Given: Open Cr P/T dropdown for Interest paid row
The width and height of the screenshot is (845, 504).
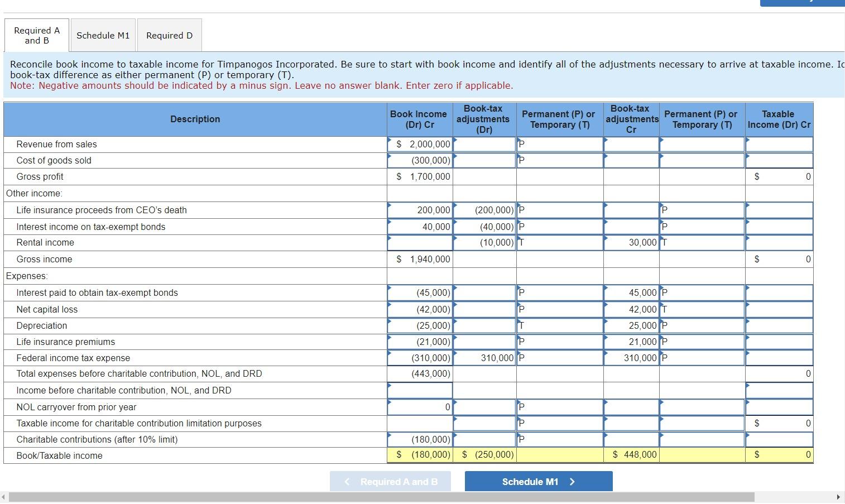Looking at the screenshot, I should tap(702, 292).
